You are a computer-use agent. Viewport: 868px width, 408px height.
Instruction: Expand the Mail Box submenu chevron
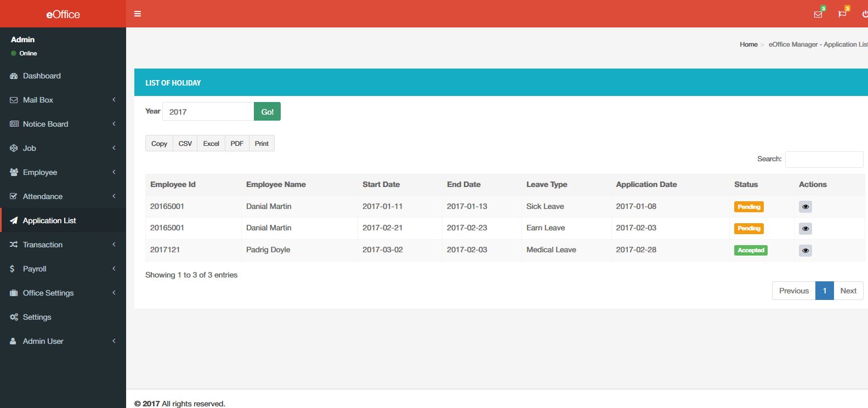[x=114, y=100]
